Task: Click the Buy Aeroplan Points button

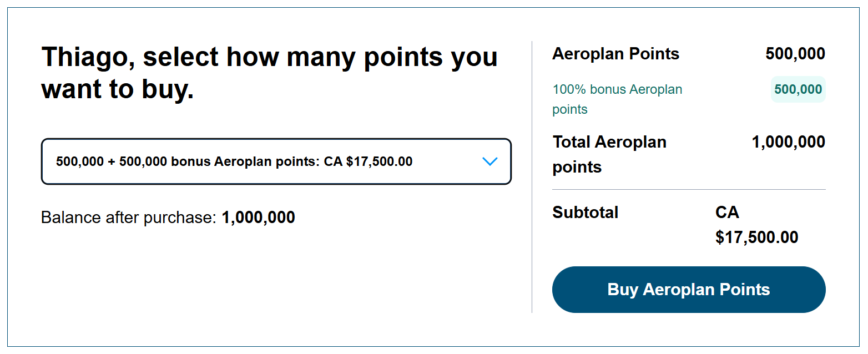Action: click(x=689, y=290)
